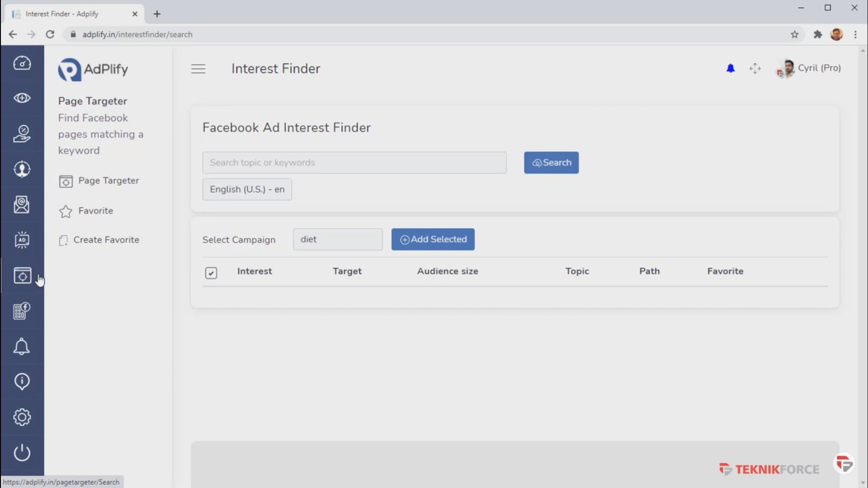Click the Facebook calculator sidebar icon

pos(22,311)
